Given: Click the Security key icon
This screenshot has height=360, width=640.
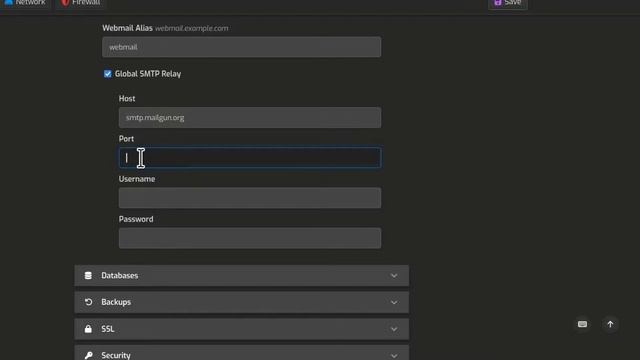Looking at the screenshot, I should click(x=88, y=356).
